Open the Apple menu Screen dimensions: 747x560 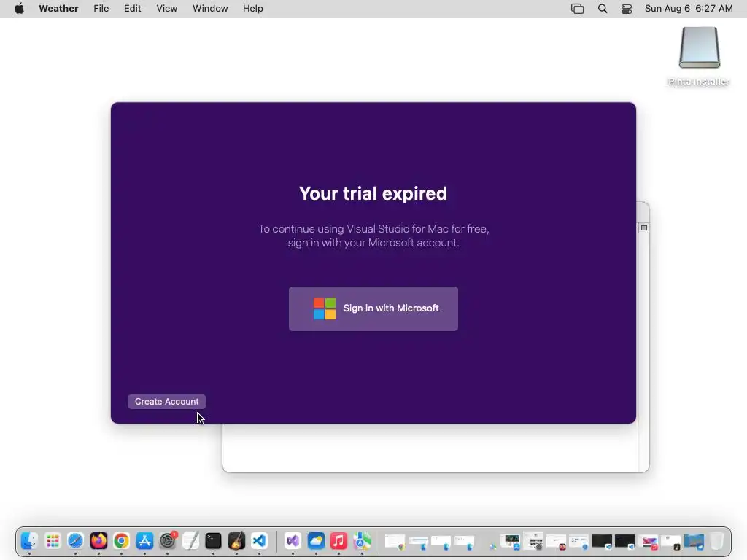pyautogui.click(x=19, y=9)
